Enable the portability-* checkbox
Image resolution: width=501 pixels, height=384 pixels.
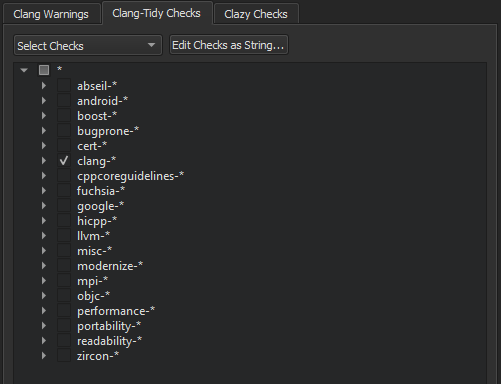pyautogui.click(x=64, y=326)
